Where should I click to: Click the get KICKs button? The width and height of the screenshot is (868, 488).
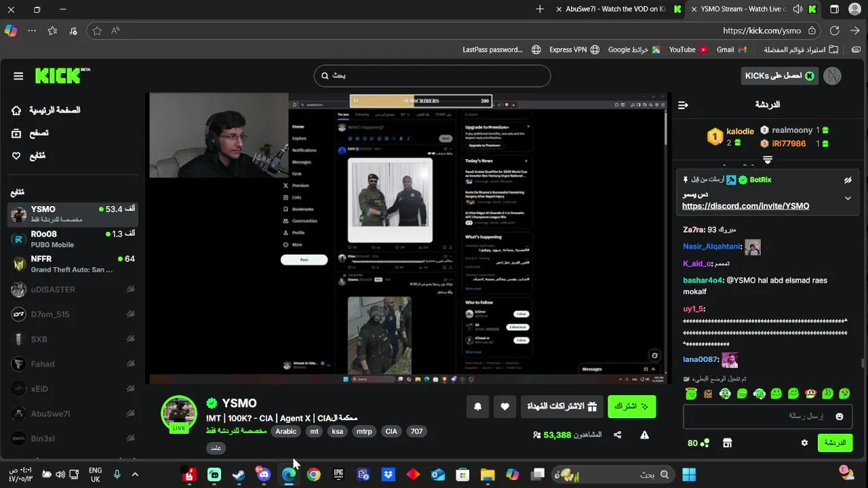point(779,76)
